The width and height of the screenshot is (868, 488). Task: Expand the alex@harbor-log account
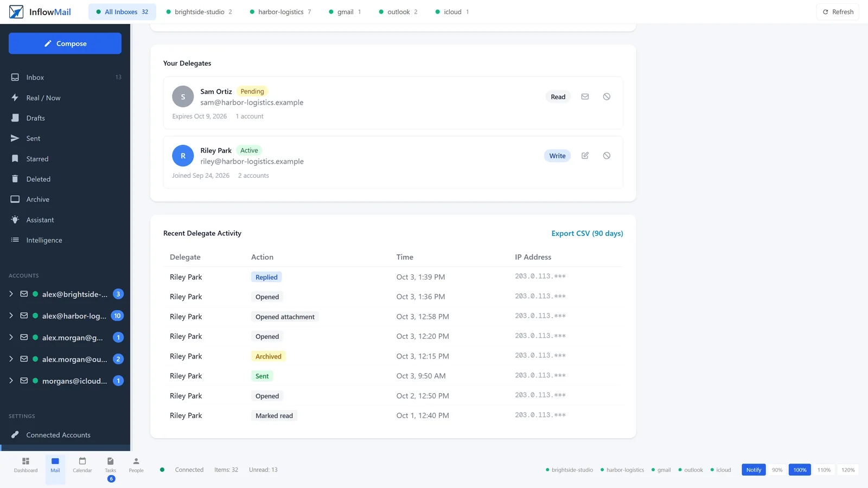point(11,316)
